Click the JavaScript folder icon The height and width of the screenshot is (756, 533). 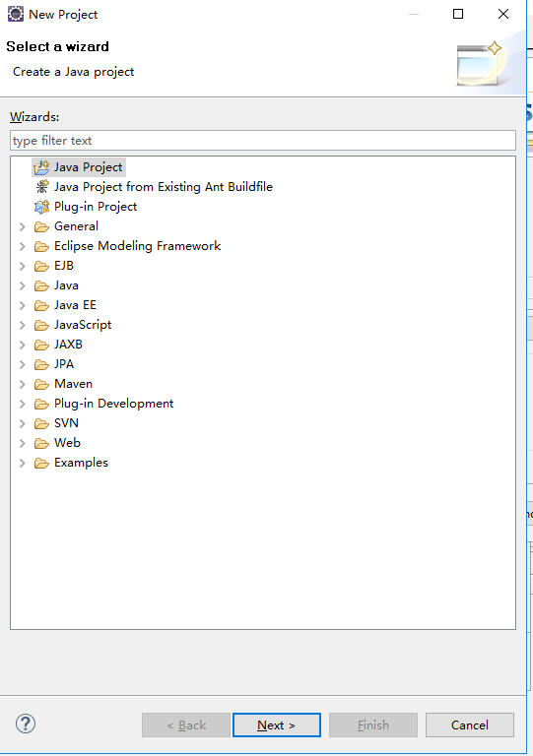click(42, 326)
